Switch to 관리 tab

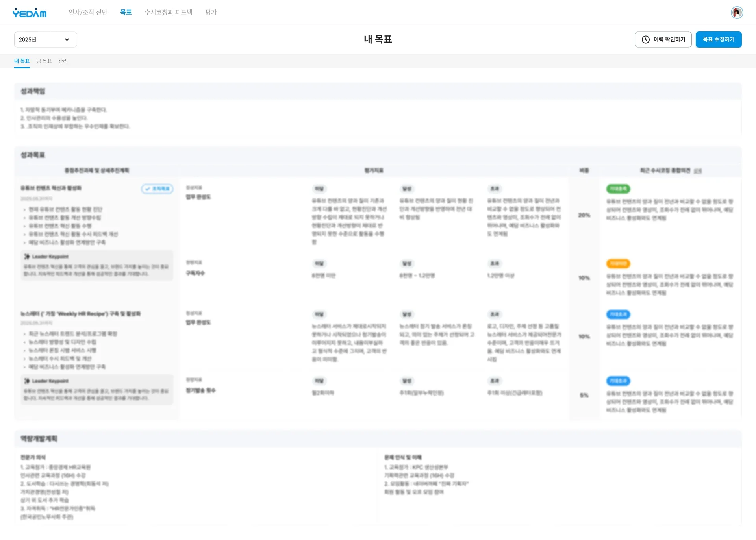pyautogui.click(x=63, y=61)
